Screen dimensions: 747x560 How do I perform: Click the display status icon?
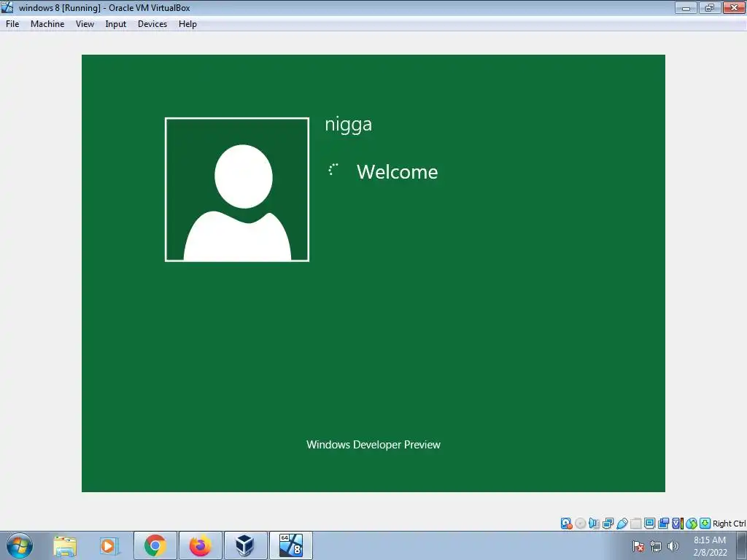649,524
